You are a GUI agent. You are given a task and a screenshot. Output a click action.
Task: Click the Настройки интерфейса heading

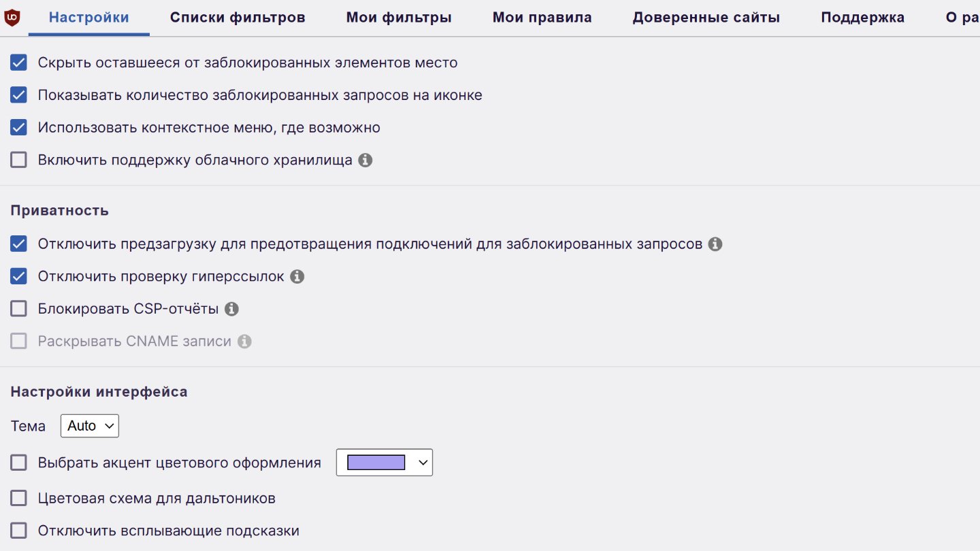click(x=99, y=392)
